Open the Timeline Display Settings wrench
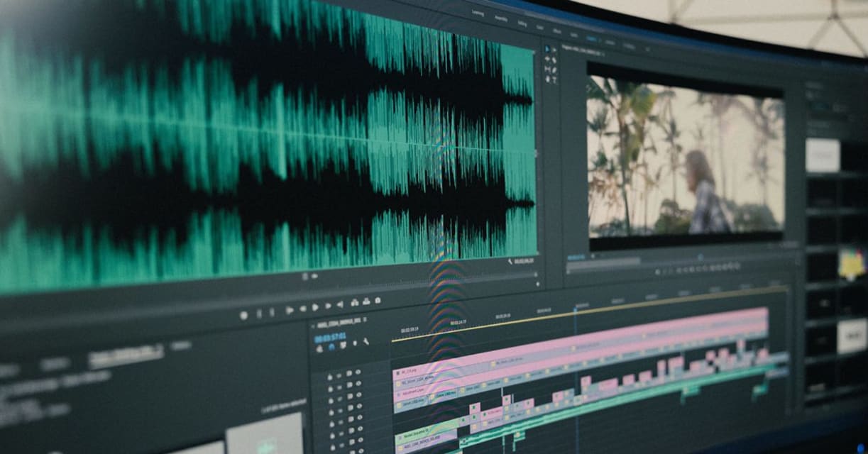The image size is (868, 454). coord(366,341)
